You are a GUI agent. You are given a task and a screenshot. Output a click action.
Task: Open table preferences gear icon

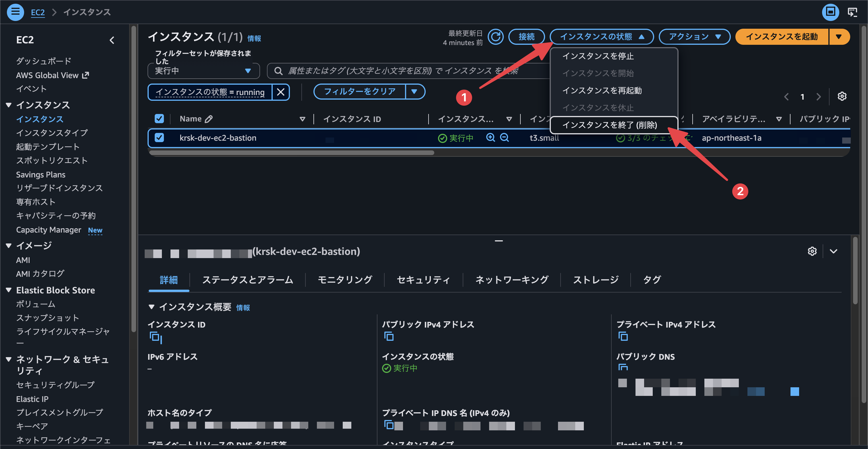pyautogui.click(x=842, y=96)
